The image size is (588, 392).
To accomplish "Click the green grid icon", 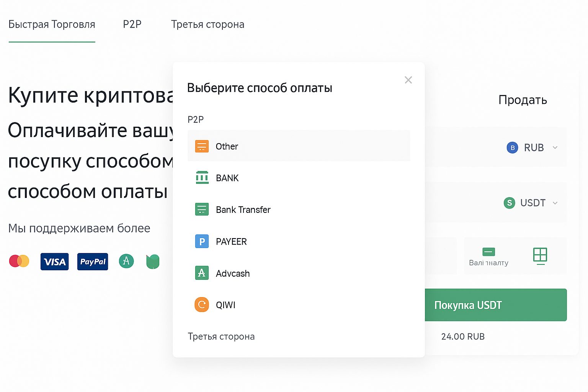I will [x=540, y=255].
